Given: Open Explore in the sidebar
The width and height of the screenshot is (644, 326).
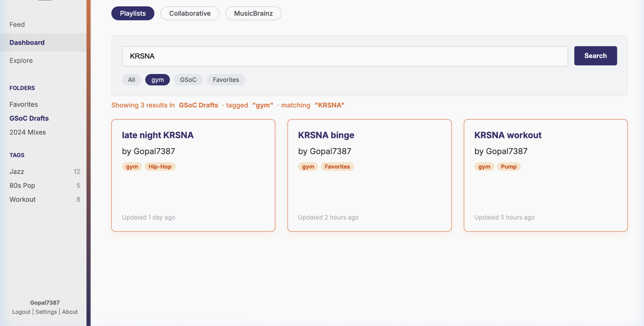Looking at the screenshot, I should tap(21, 61).
